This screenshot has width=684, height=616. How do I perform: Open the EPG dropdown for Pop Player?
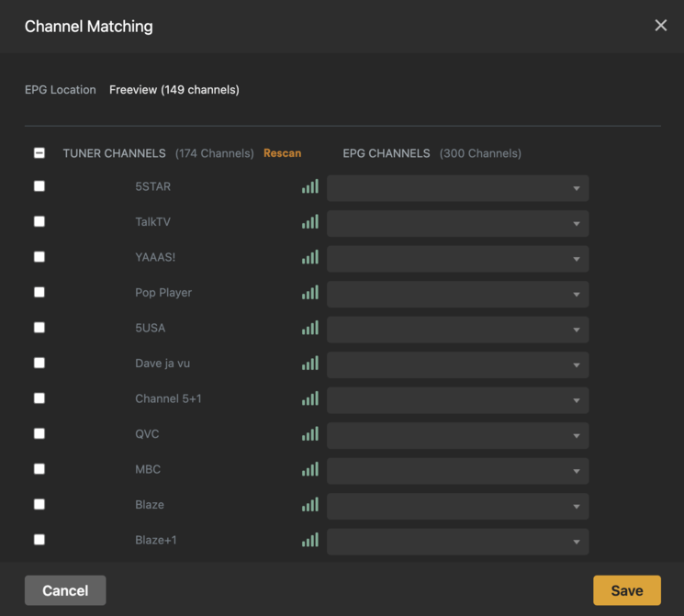pyautogui.click(x=457, y=294)
